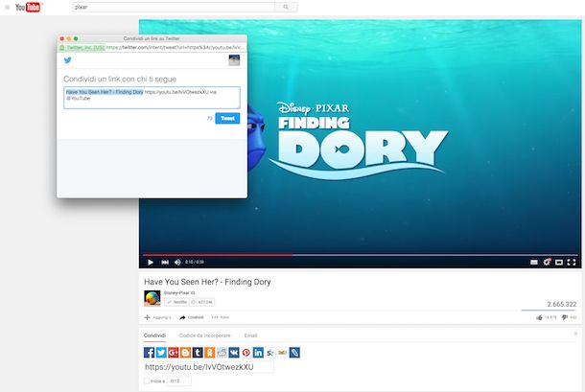Viewport: 585px width, 392px height.
Task: Click the magnifier search button
Action: click(286, 7)
